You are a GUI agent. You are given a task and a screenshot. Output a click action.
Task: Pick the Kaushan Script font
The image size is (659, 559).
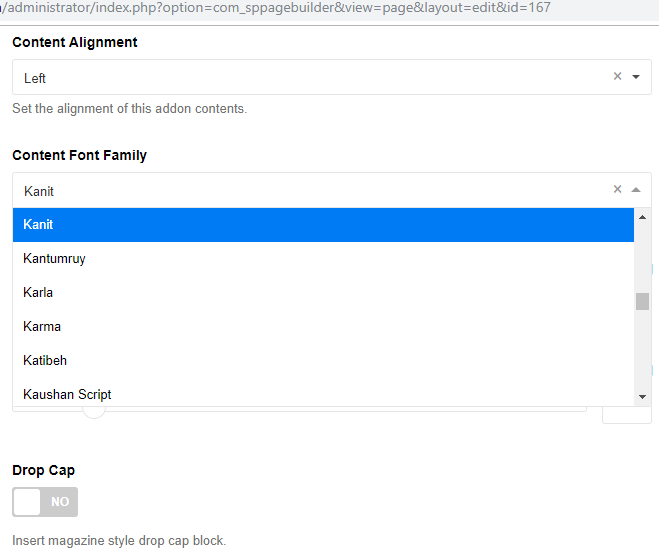(x=323, y=394)
